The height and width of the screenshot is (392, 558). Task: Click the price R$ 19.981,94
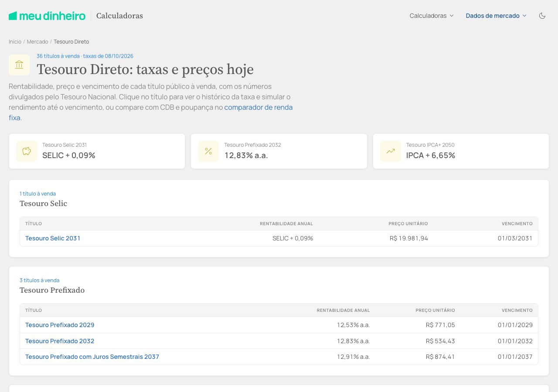coord(409,238)
